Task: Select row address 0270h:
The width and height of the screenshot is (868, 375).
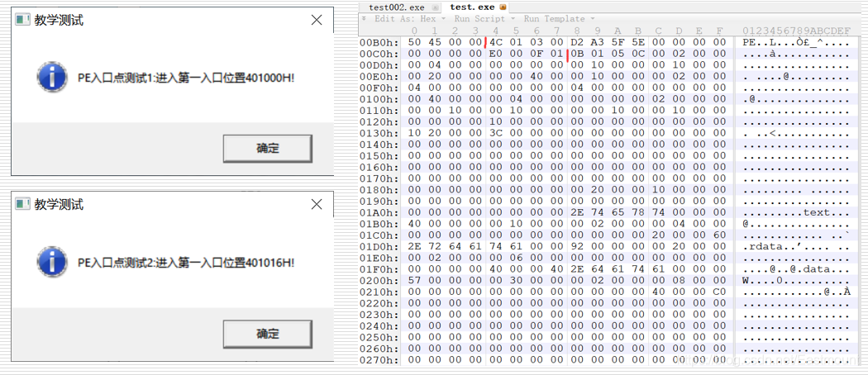Action: pos(379,360)
